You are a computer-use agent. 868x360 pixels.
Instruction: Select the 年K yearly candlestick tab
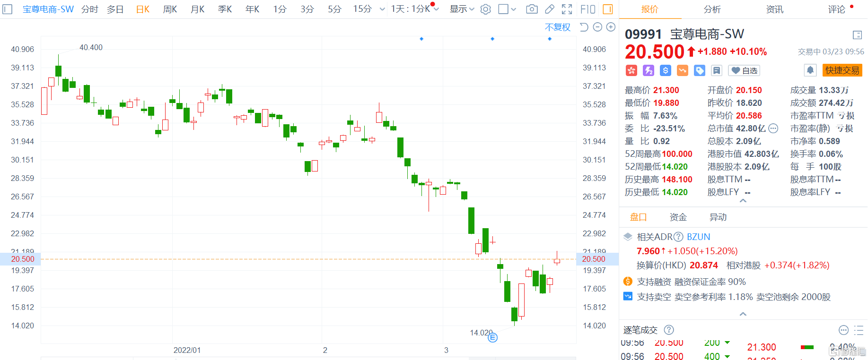[x=252, y=9]
